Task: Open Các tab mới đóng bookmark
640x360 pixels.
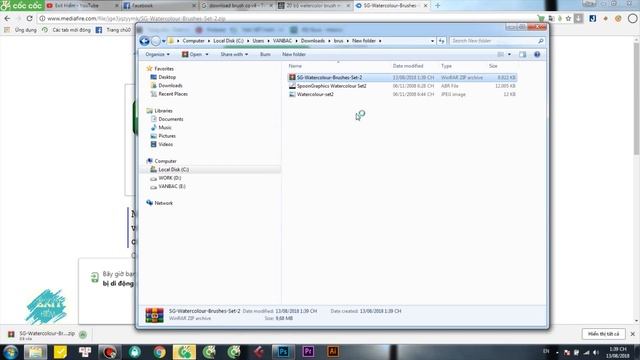Action: pos(67,30)
